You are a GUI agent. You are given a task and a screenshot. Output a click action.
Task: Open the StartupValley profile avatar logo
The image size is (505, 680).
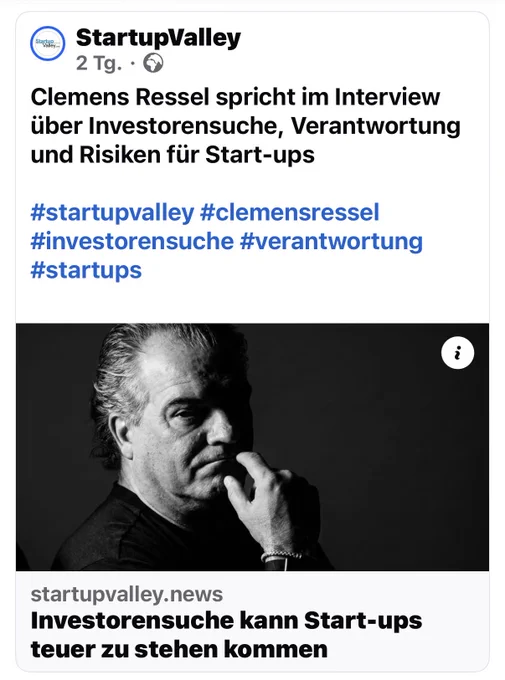point(48,44)
